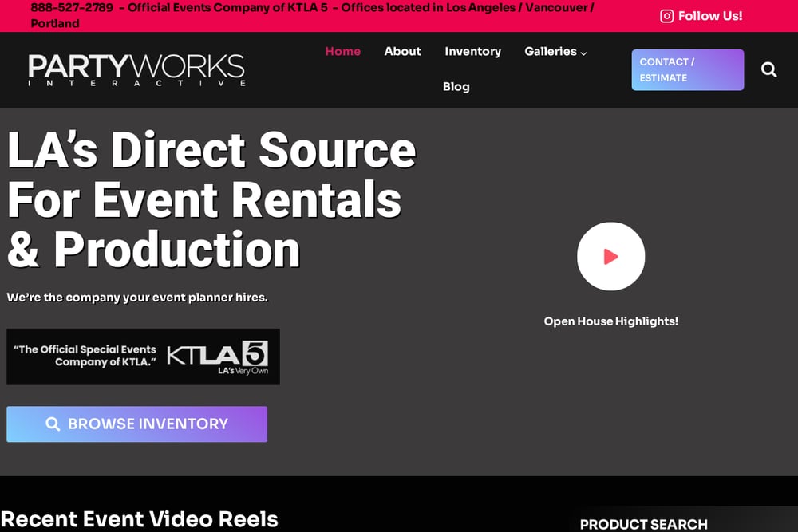Open the About page
The height and width of the screenshot is (532, 798).
(x=402, y=51)
